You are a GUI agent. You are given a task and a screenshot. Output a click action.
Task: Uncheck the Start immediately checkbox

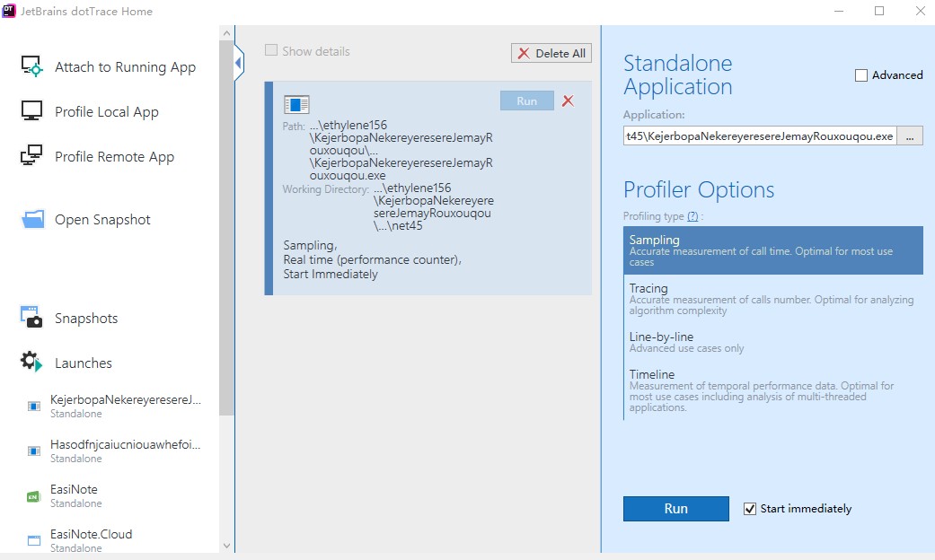[x=750, y=509]
